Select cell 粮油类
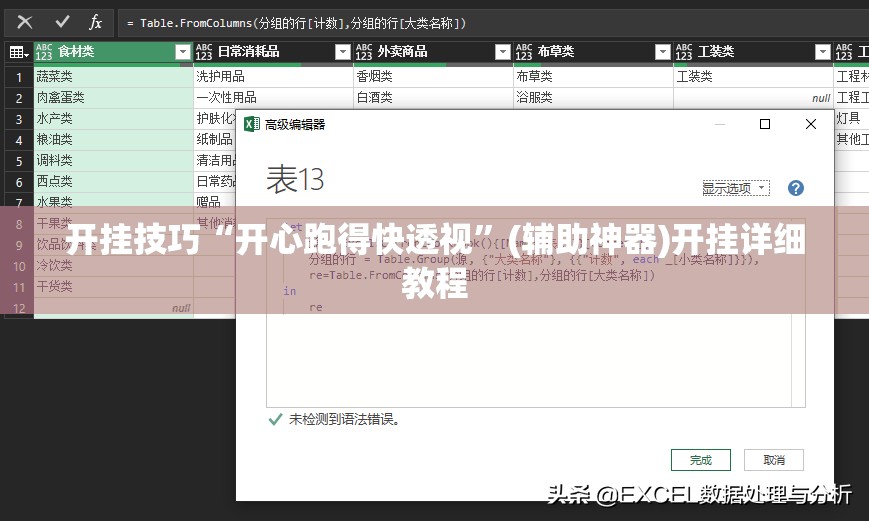The width and height of the screenshot is (869, 521). pos(114,140)
